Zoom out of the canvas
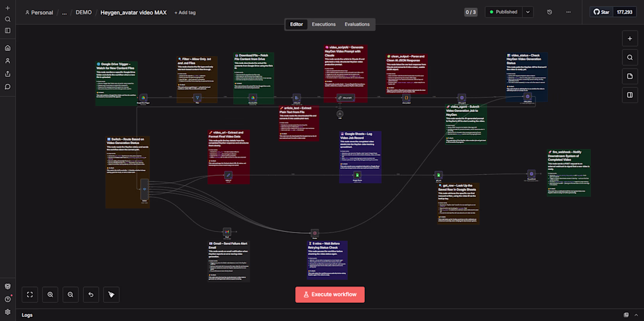 coord(70,294)
